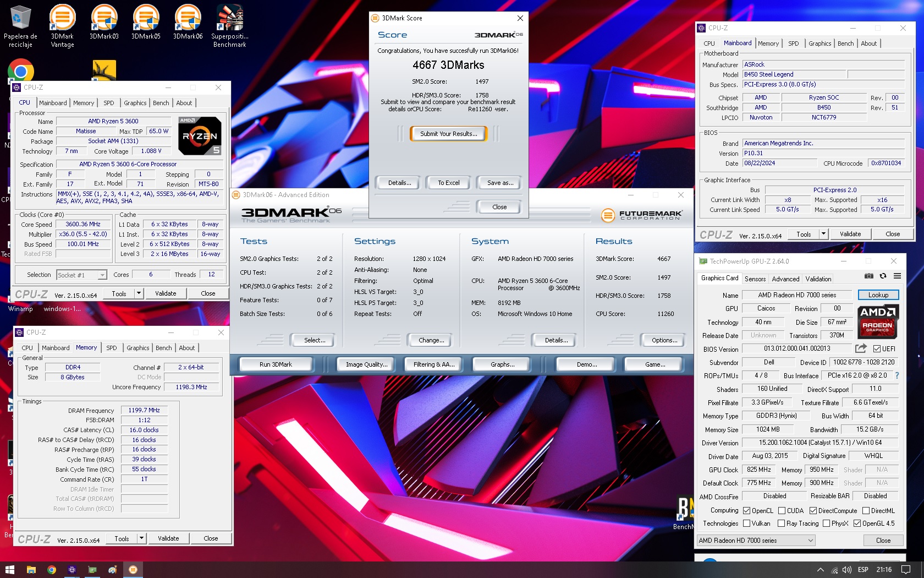Image resolution: width=924 pixels, height=578 pixels.
Task: Open the 3DMark06 desktop shortcut
Action: (188, 22)
